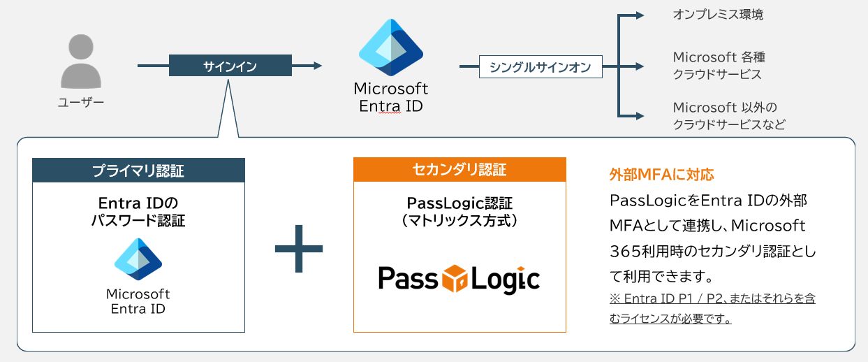The width and height of the screenshot is (868, 362).
Task: Select the セカンダリ認証 orange header
Action: point(459,169)
